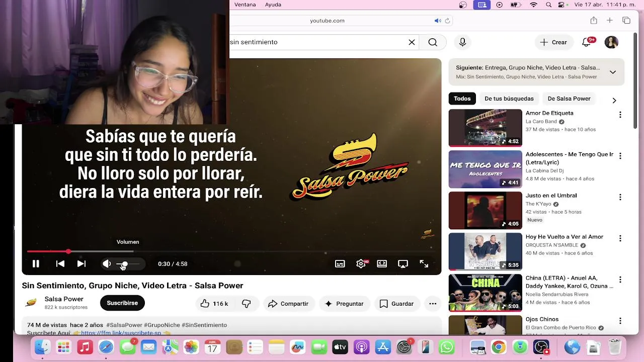644x362 pixels.
Task: Open the 'Justo en el Umbral' video title
Action: pyautogui.click(x=551, y=196)
